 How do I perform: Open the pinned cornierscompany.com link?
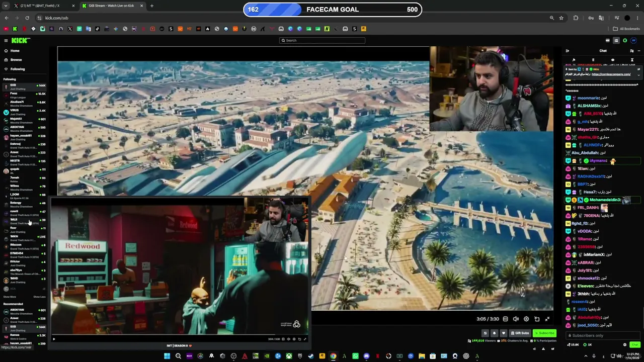click(611, 74)
